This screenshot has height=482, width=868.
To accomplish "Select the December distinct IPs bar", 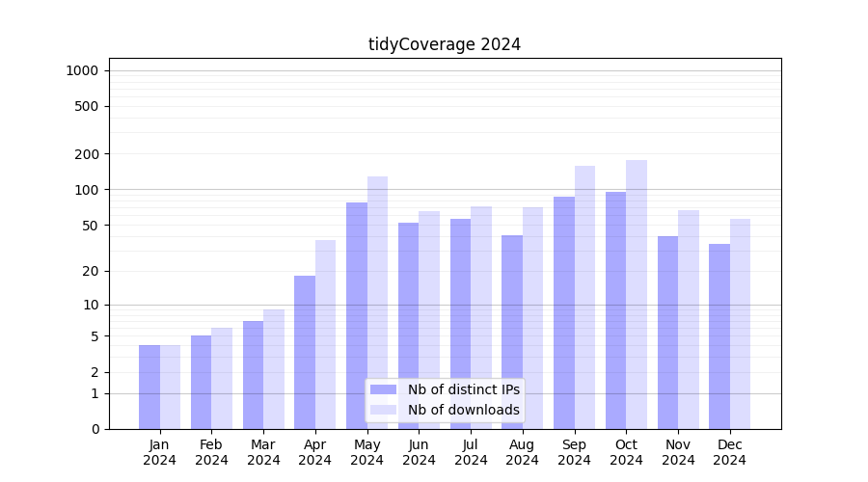I will pos(719,336).
